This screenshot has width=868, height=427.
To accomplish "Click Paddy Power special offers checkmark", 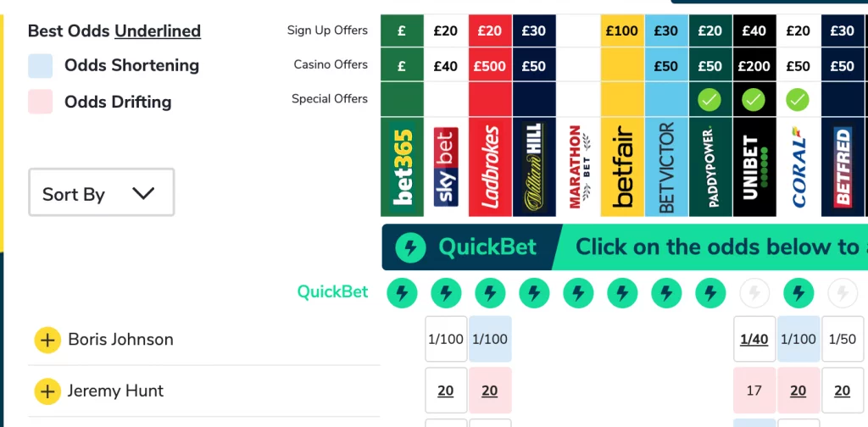I will 710,100.
